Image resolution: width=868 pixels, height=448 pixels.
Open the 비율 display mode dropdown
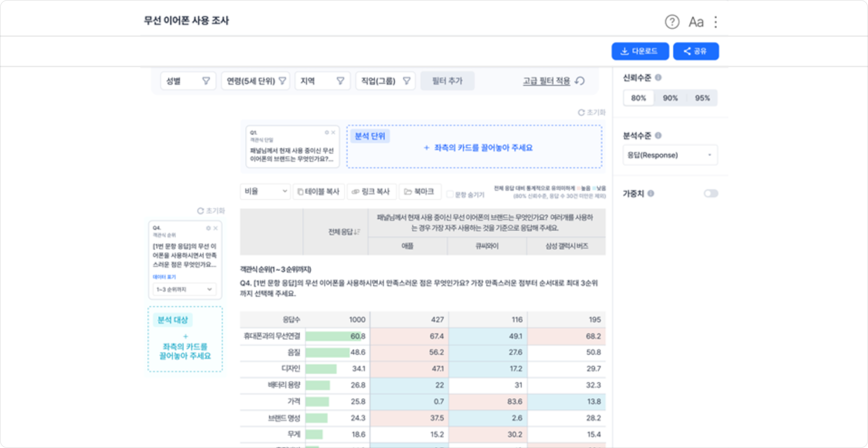click(x=265, y=192)
